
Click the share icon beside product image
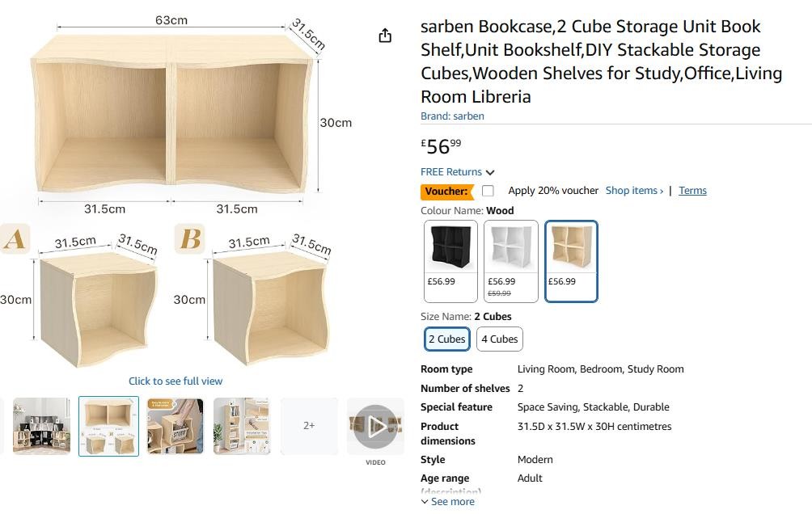click(385, 36)
